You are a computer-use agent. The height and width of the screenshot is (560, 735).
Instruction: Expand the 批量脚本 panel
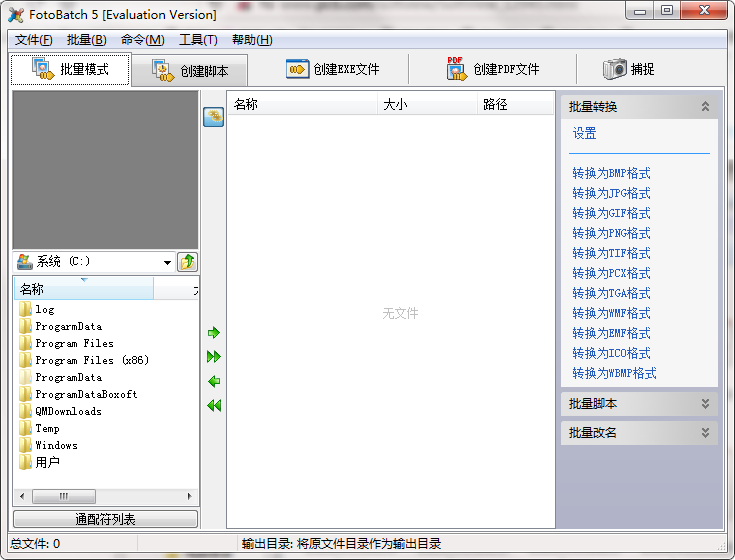coord(705,403)
